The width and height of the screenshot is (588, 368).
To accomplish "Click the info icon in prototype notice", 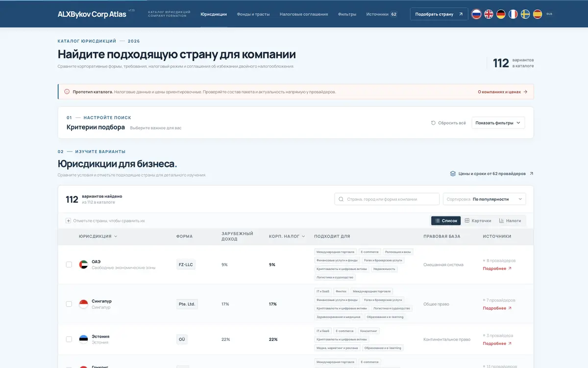I will [67, 92].
